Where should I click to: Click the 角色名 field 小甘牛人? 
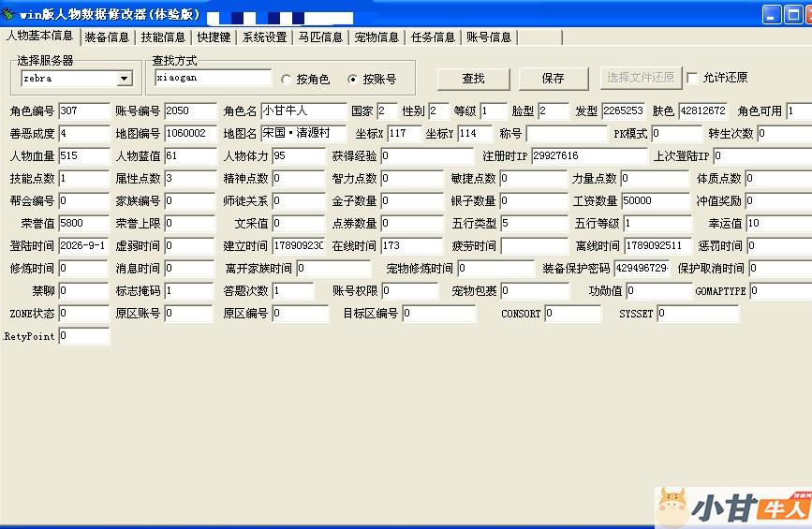(303, 110)
